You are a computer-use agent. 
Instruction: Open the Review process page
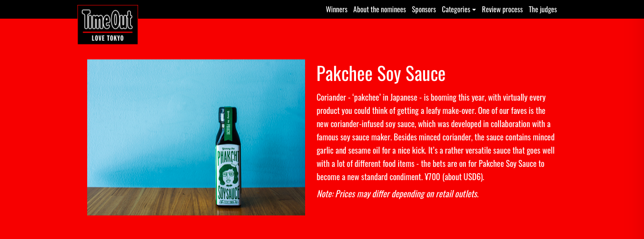[502, 9]
